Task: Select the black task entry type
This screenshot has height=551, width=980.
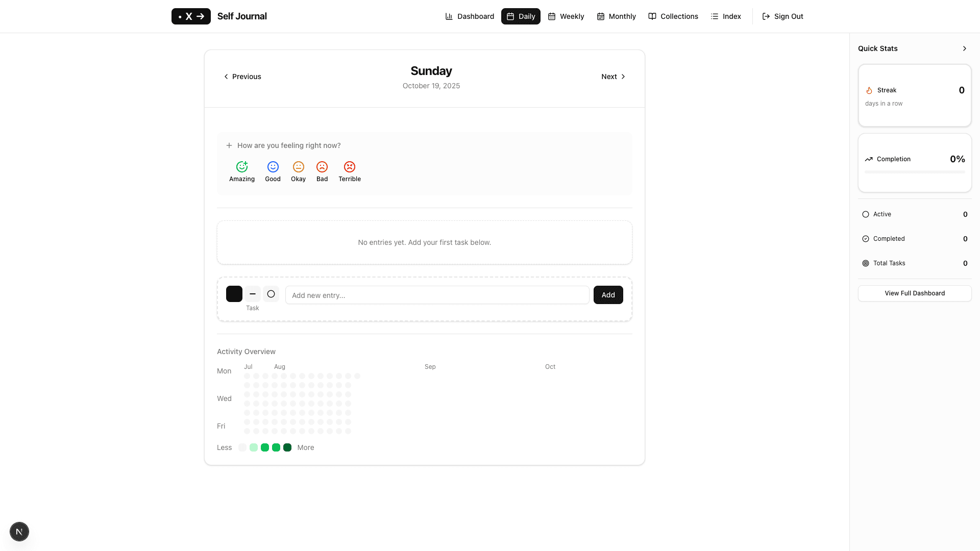Action: coord(234,294)
